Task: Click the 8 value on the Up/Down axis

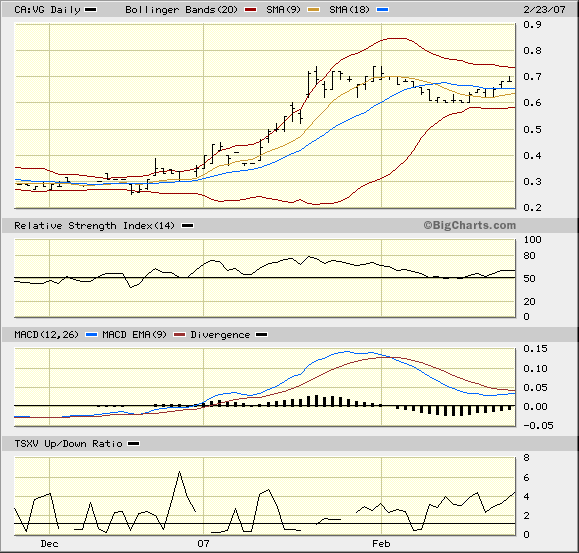Action: click(527, 458)
